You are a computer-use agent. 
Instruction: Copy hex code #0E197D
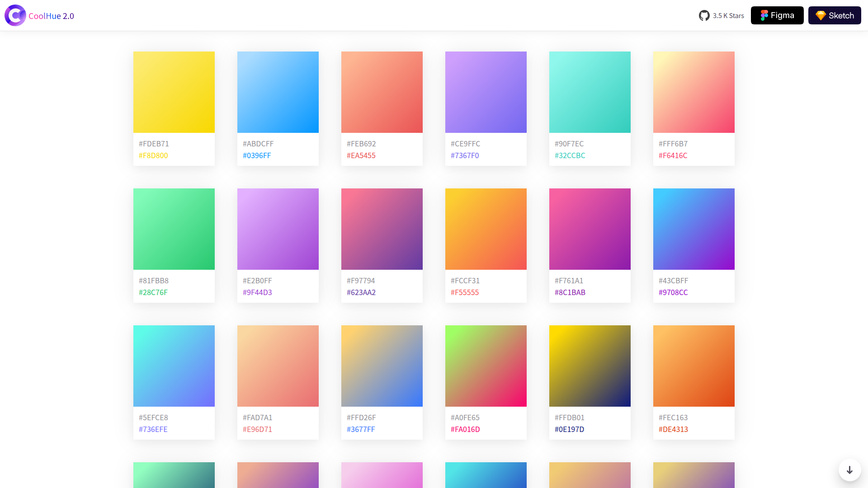[569, 429]
